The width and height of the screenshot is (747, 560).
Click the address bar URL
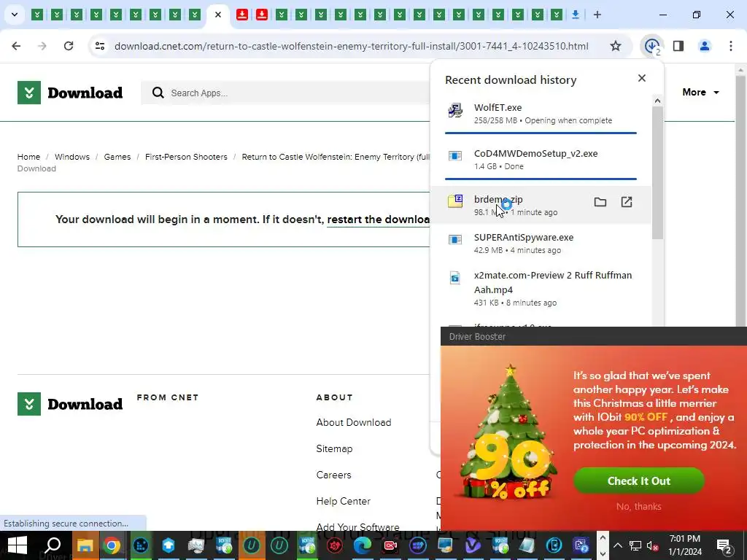point(352,46)
